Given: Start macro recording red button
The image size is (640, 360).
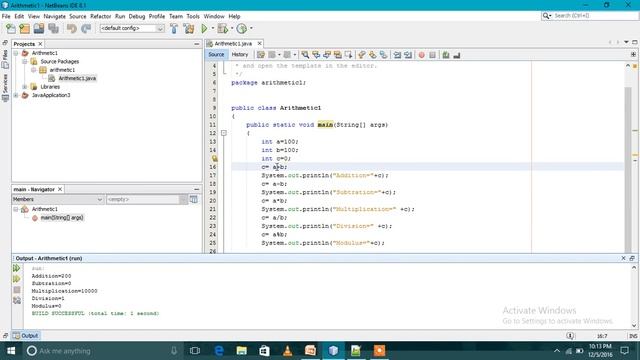Looking at the screenshot, I should 422,55.
